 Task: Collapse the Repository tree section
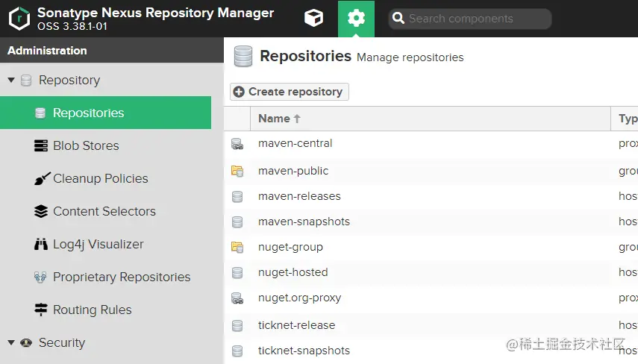tap(11, 80)
